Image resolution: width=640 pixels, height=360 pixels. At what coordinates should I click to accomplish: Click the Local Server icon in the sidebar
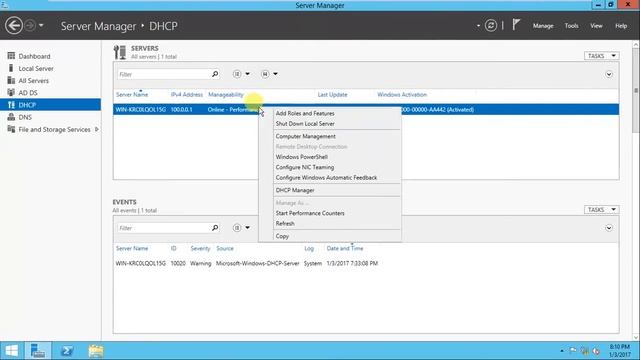point(11,68)
